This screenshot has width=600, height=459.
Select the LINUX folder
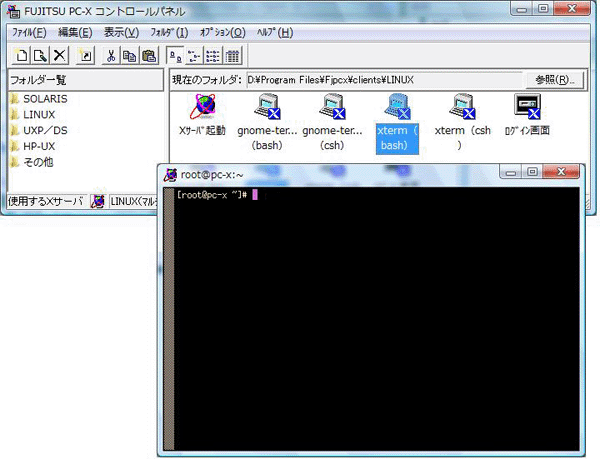tap(33, 114)
